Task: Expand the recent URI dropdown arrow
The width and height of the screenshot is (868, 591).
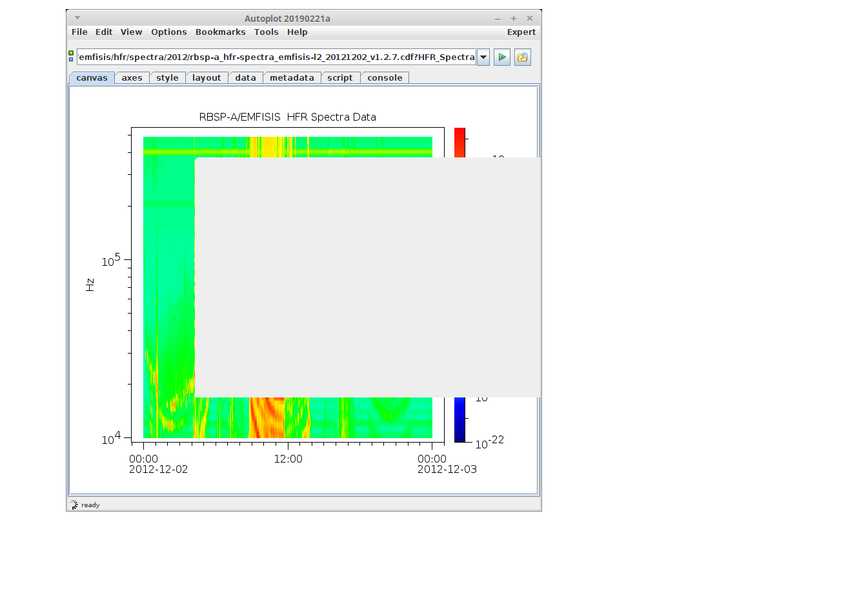Action: [483, 57]
